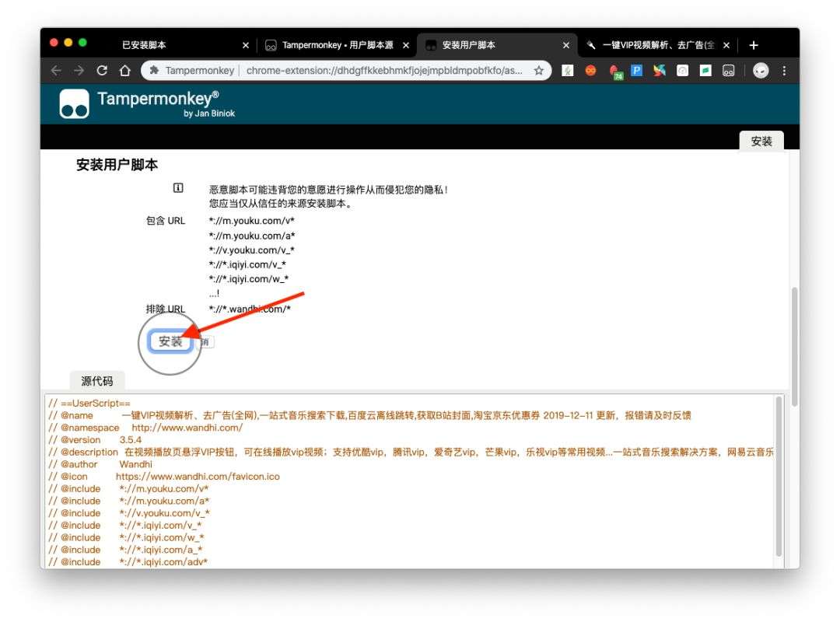Open the colorful pinwheel extension icon
The image size is (840, 622).
point(660,70)
